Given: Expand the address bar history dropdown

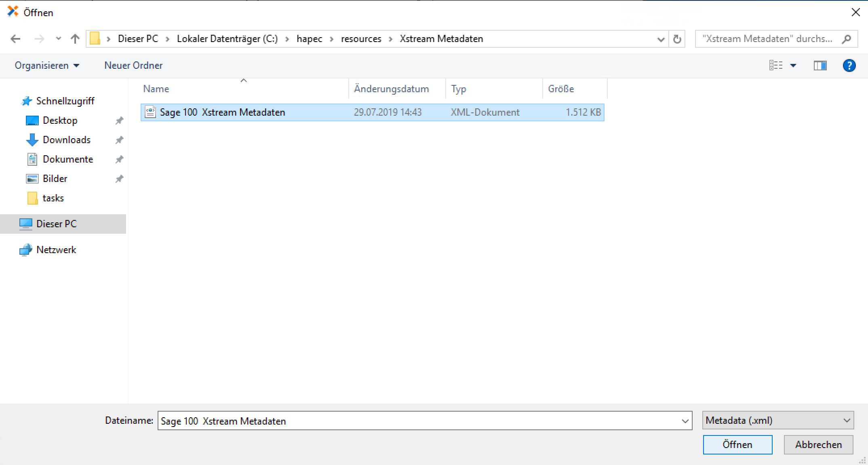Looking at the screenshot, I should [661, 39].
